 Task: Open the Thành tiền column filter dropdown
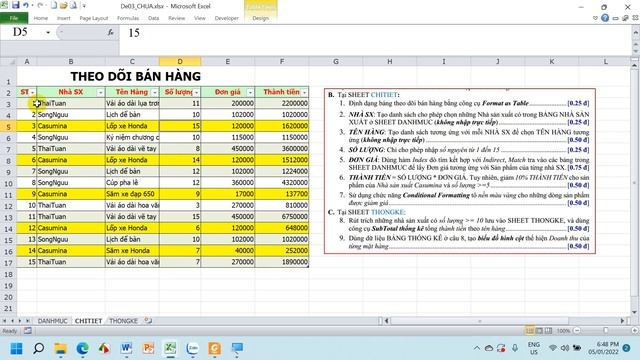click(304, 93)
